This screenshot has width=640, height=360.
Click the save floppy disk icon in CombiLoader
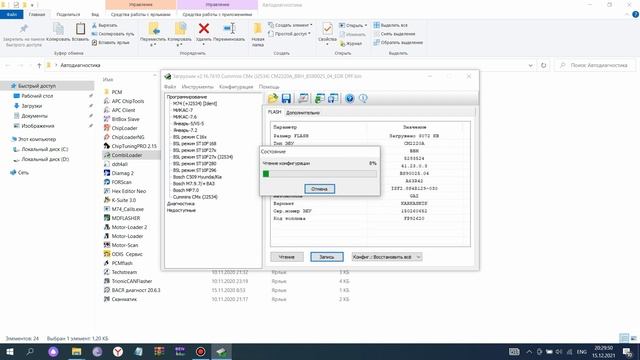point(286,98)
